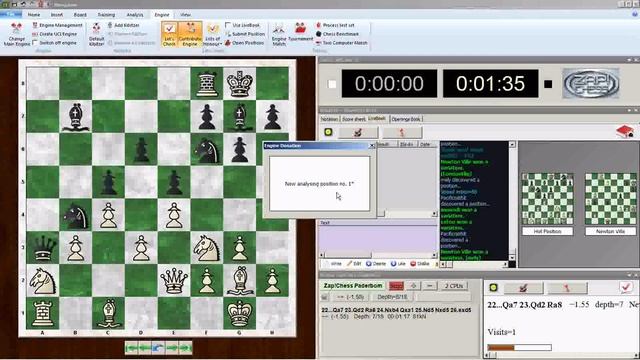The width and height of the screenshot is (640, 360).
Task: Switch to the Training ribbon tab
Action: (106, 15)
